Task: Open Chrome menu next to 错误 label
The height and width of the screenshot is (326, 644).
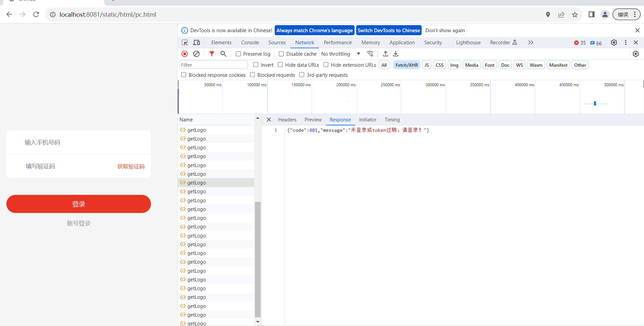Action: pyautogui.click(x=635, y=14)
